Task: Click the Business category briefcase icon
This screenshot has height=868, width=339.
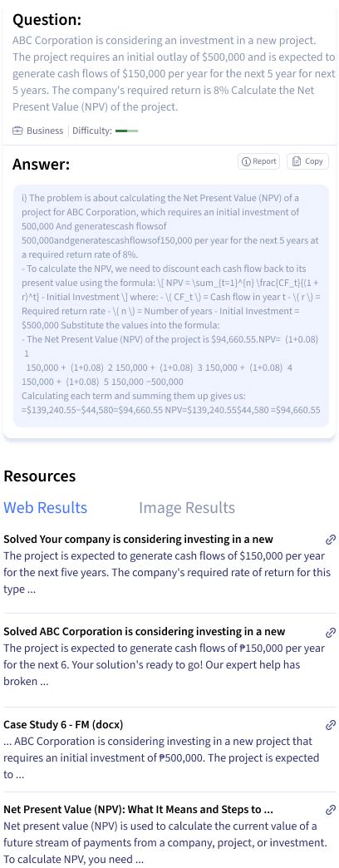Action: tap(18, 131)
